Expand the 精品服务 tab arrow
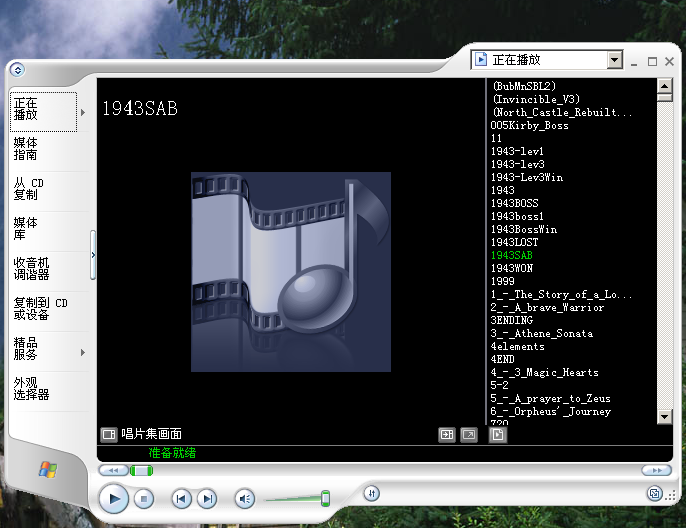Viewport: 686px width, 528px height. pyautogui.click(x=83, y=352)
